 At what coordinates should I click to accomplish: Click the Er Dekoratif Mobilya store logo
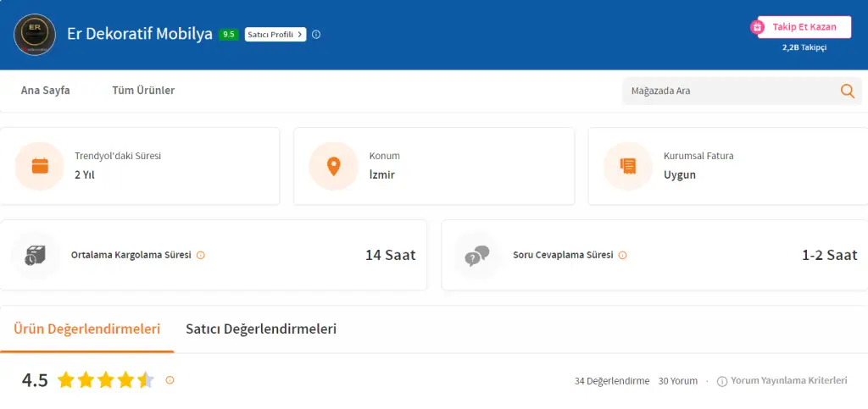(35, 35)
